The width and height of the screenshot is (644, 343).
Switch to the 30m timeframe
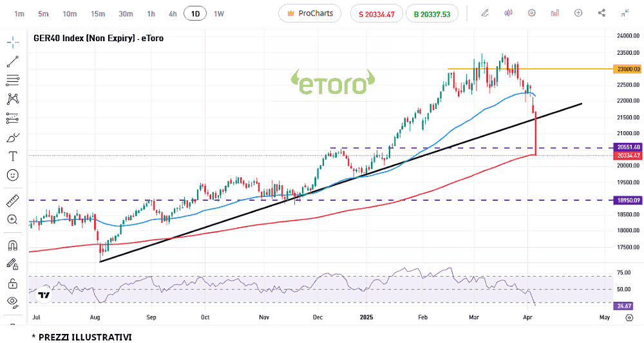pos(126,14)
